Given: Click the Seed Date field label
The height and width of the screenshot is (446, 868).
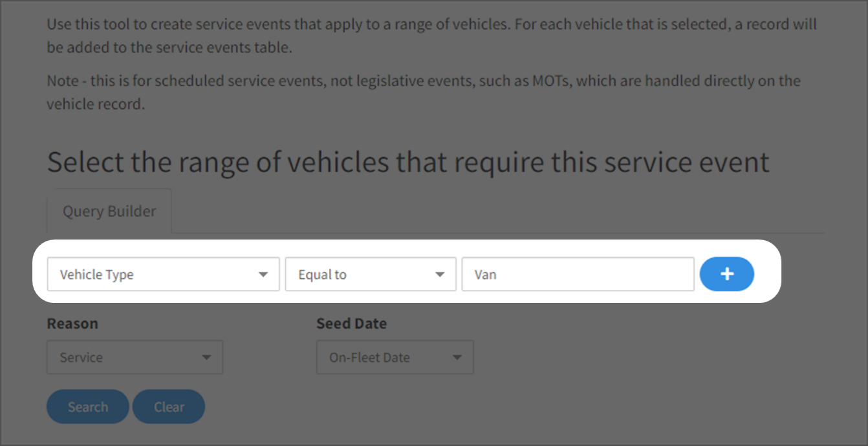Looking at the screenshot, I should click(x=351, y=324).
